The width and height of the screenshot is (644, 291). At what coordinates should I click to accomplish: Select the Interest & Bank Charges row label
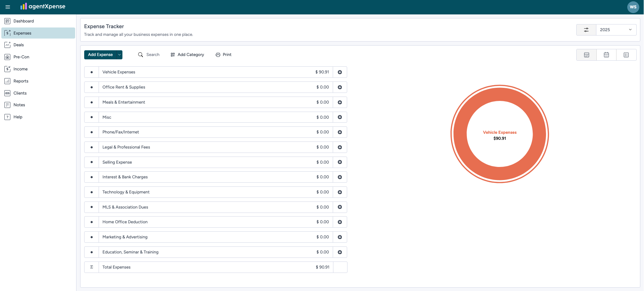pyautogui.click(x=125, y=177)
